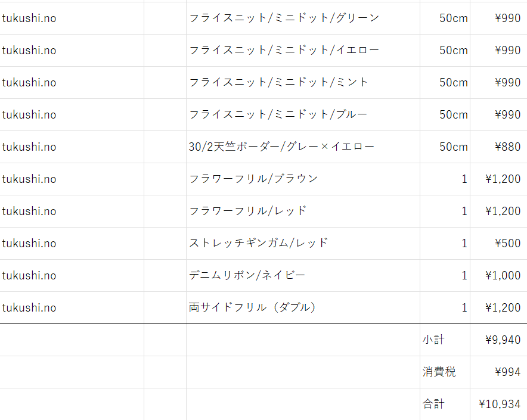Screen dimensions: 527x420
Task: Click the total amount ¥10,934 cell
Action: click(498, 404)
